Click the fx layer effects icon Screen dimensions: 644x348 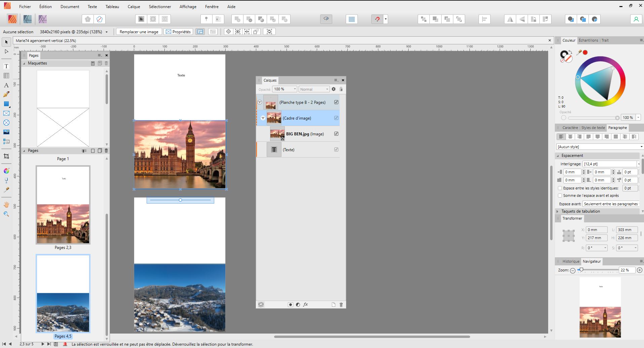[305, 305]
